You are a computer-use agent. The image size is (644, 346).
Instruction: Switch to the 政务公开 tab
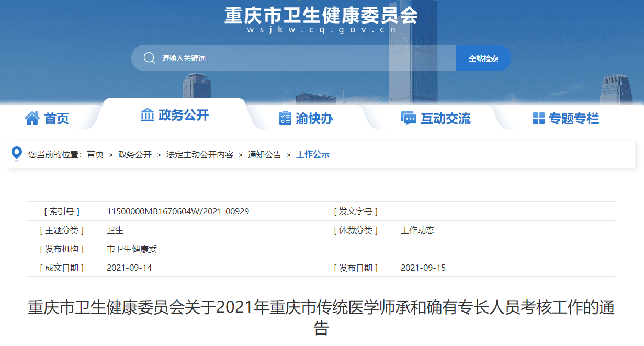pyautogui.click(x=183, y=115)
